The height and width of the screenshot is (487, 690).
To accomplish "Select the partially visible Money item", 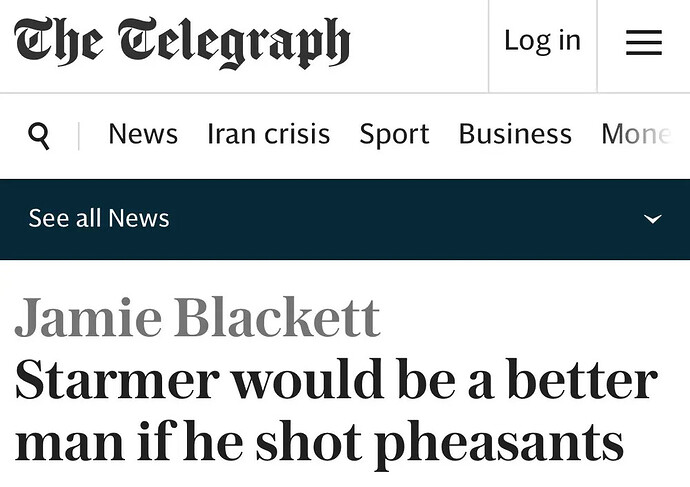I will (636, 134).
